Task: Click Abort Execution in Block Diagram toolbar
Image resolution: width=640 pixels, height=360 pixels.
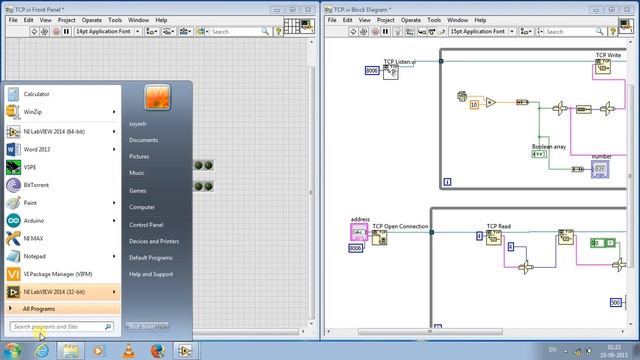Action: pos(375,31)
